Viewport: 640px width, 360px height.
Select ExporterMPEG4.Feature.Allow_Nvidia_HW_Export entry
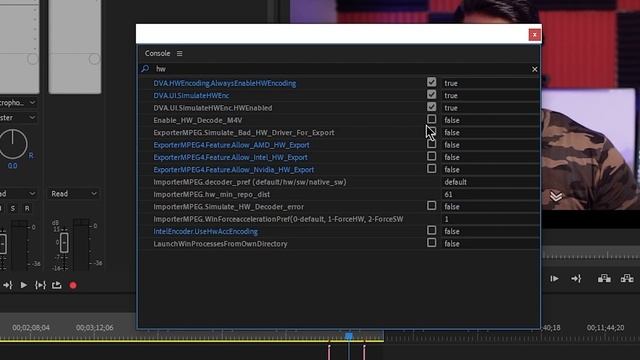233,169
